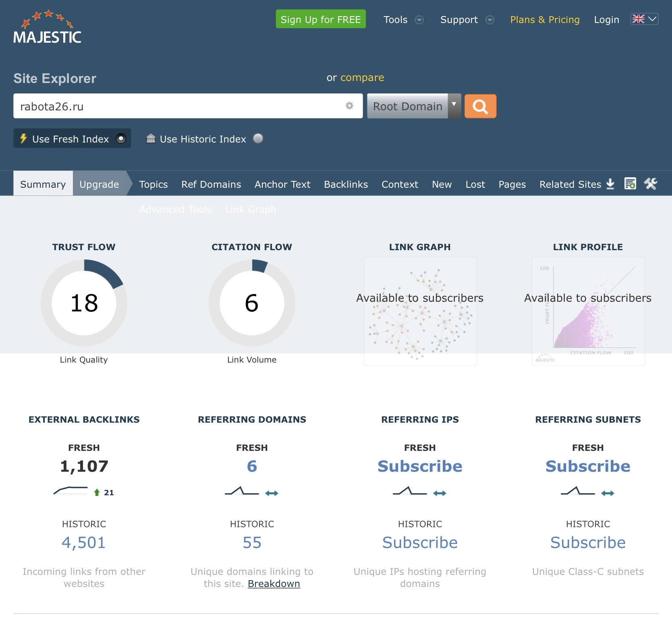
Task: Open the faded Link Graph nav link
Action: [x=251, y=209]
